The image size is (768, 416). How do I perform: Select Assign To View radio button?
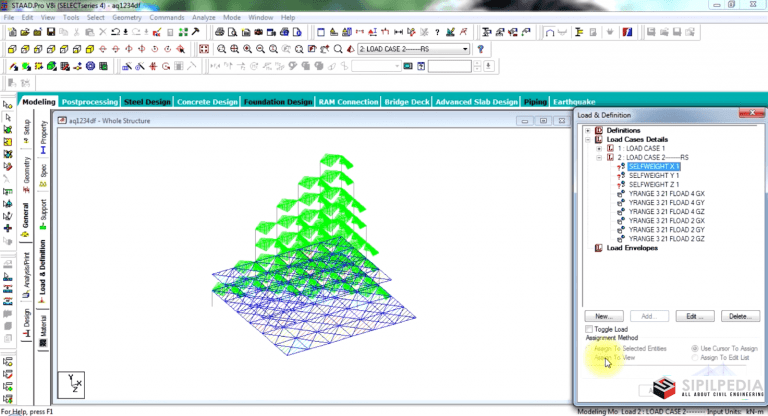(589, 358)
